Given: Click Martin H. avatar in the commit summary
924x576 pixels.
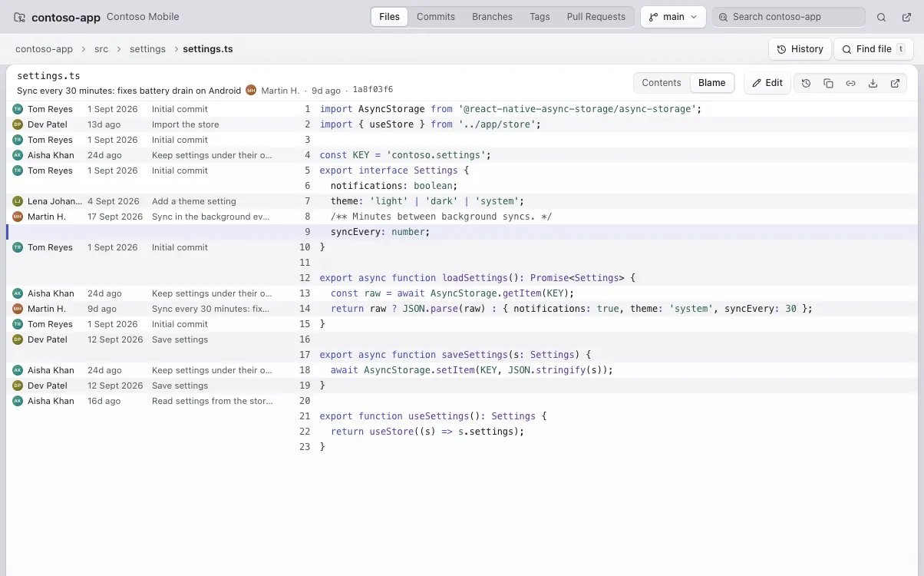Looking at the screenshot, I should (x=251, y=91).
